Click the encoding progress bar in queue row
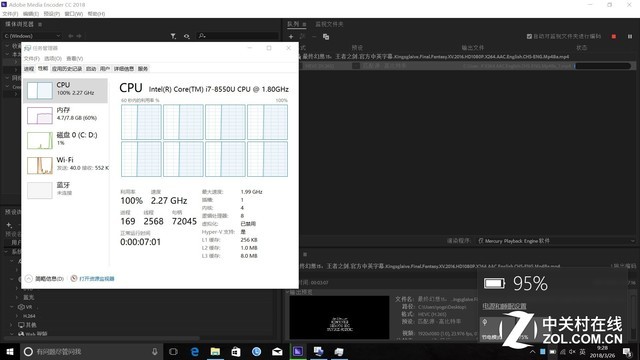This screenshot has height=360, width=640. click(602, 66)
